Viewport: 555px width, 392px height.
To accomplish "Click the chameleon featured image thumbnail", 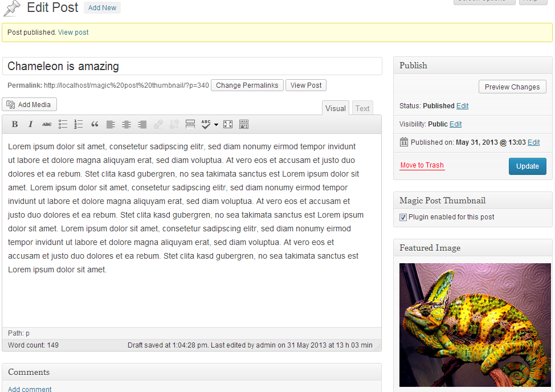I will [x=475, y=325].
